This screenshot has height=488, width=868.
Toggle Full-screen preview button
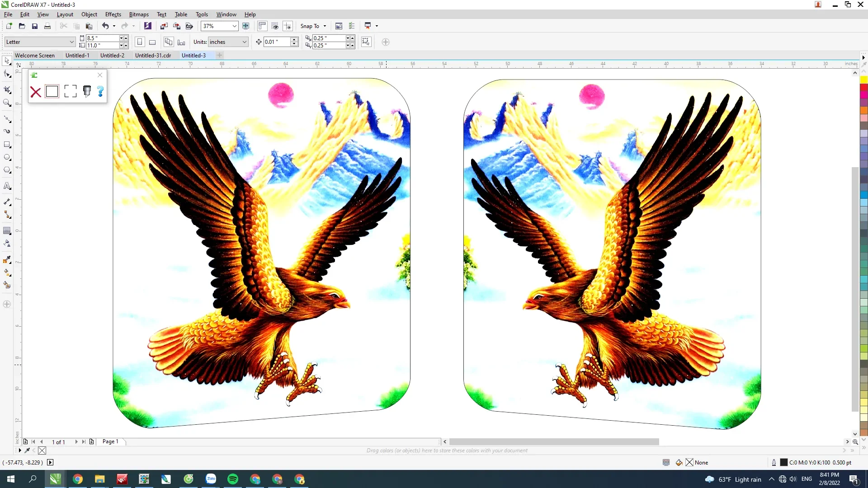[246, 26]
